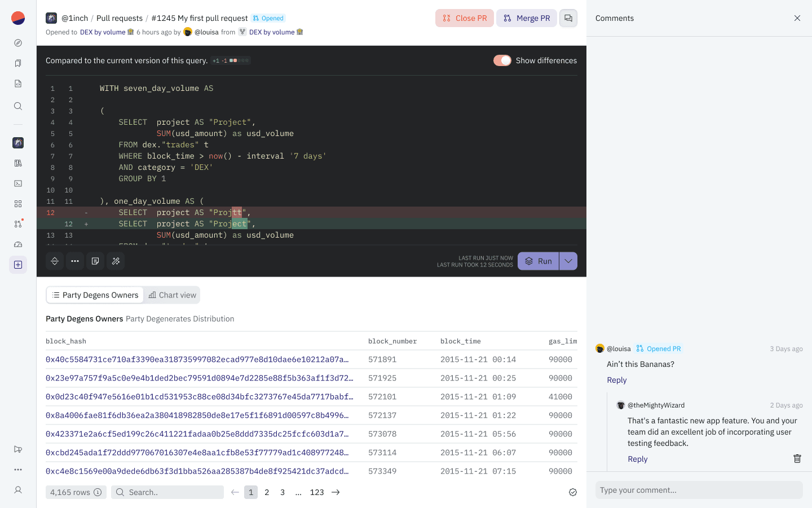Click next page arrow in pagination
The width and height of the screenshot is (812, 508).
click(336, 492)
